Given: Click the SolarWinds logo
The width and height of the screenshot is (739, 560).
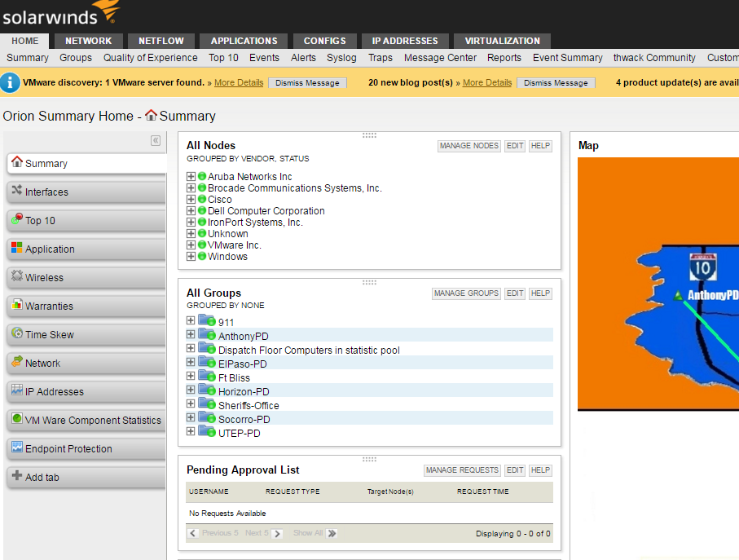Looking at the screenshot, I should [x=60, y=13].
